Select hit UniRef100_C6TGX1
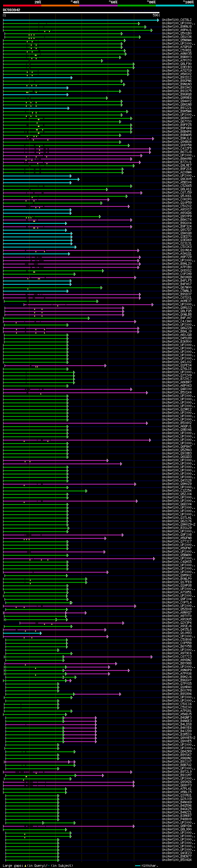Screen dimensions: 197x868 click(x=177, y=297)
